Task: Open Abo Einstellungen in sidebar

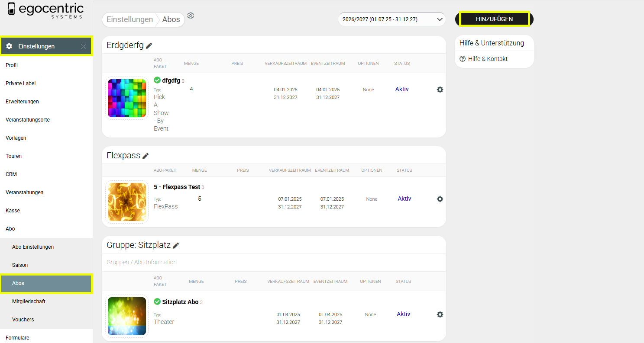Action: tap(33, 247)
